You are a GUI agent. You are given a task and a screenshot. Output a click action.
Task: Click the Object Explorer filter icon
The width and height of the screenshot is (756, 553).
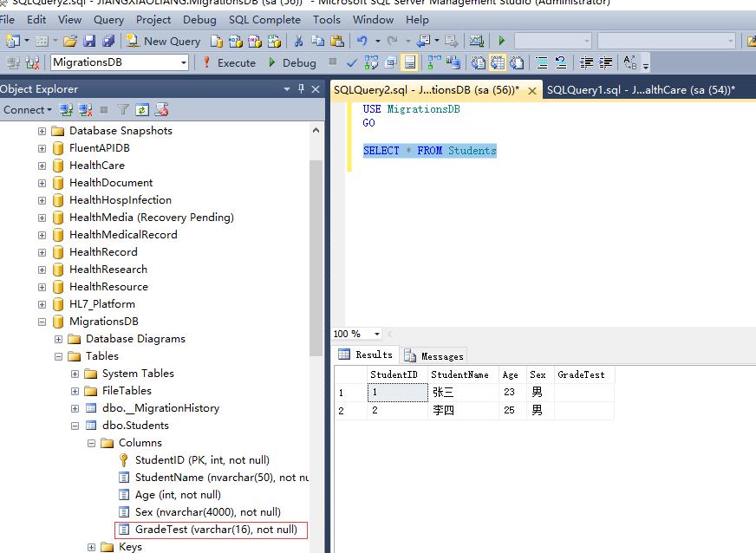point(123,110)
